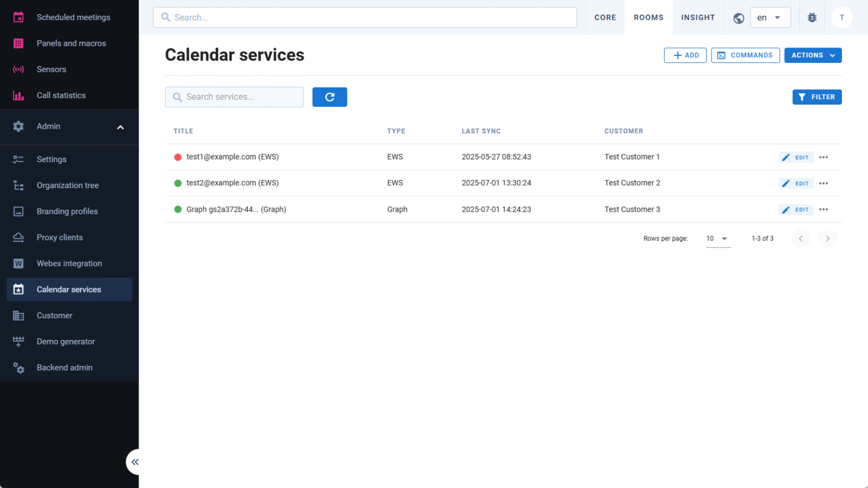Open the rows per page dropdown

pyautogui.click(x=718, y=238)
